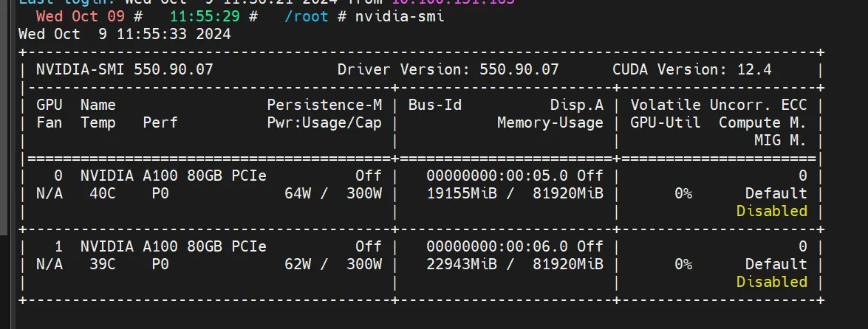The image size is (868, 329).
Task: Click bus id 00000000:00:06.0
Action: (x=497, y=246)
